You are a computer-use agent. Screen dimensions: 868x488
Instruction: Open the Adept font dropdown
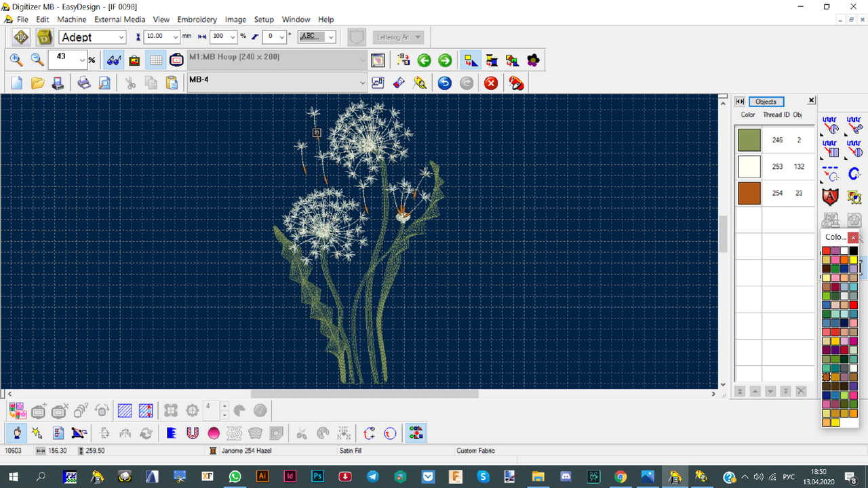click(x=121, y=37)
